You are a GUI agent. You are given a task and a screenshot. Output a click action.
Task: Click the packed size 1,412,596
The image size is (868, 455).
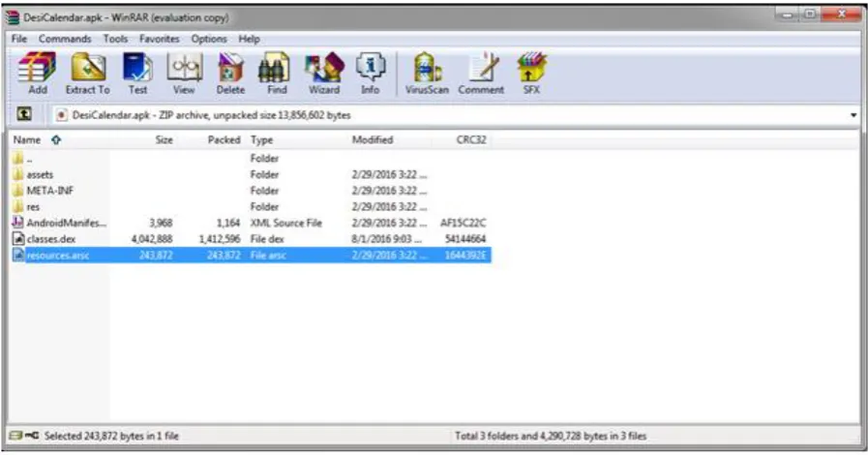coord(220,239)
